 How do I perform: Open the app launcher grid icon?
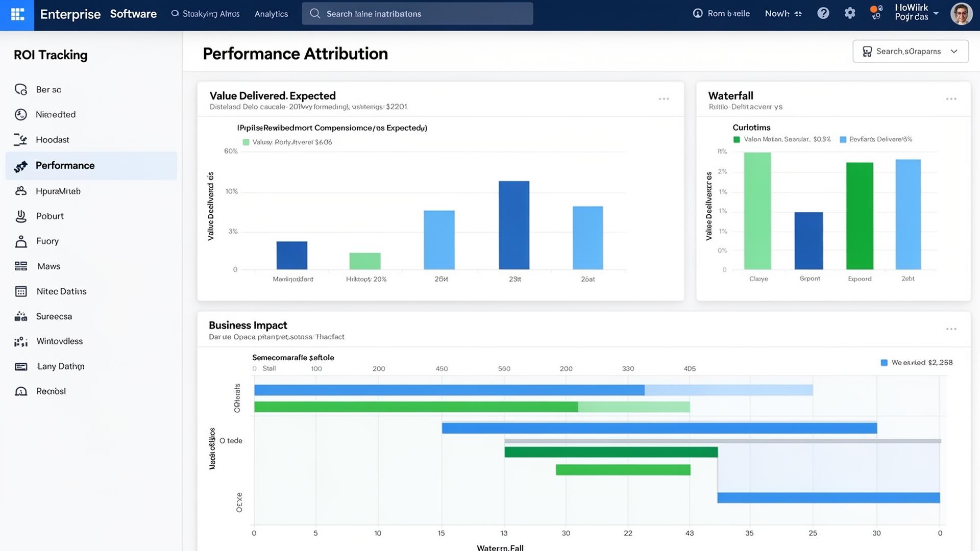tap(17, 14)
